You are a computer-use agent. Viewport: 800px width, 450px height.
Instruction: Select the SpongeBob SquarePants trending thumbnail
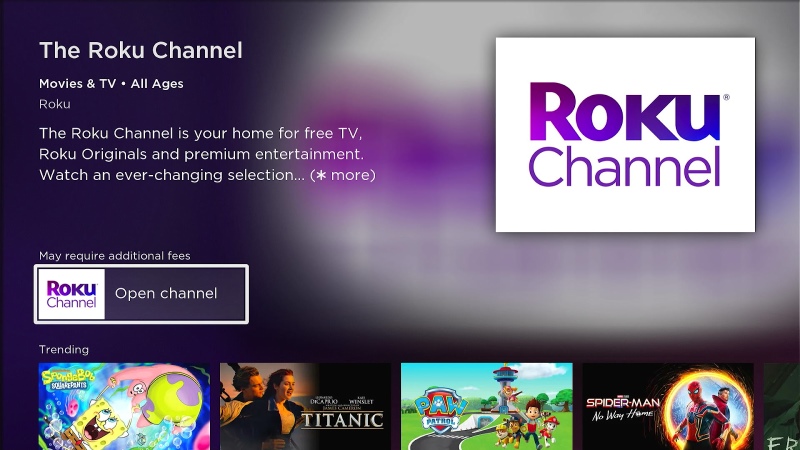click(124, 407)
